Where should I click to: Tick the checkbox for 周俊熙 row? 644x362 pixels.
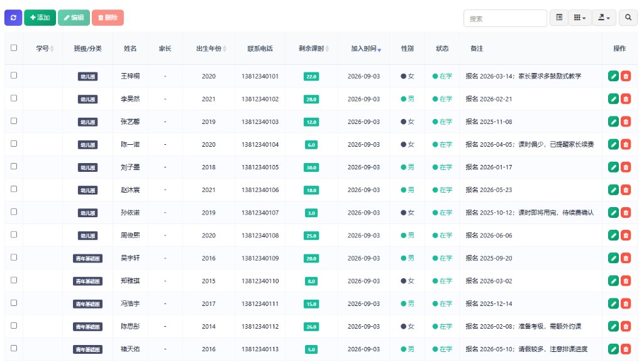[14, 234]
